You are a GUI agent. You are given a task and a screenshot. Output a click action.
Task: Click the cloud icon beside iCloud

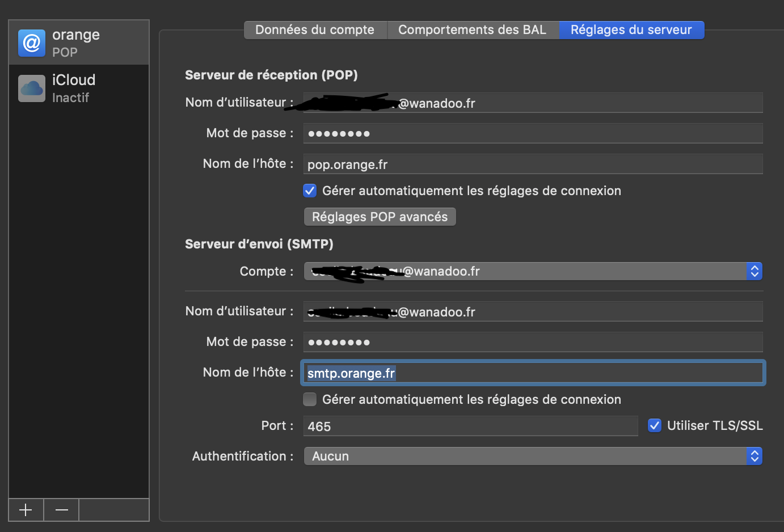tap(31, 88)
